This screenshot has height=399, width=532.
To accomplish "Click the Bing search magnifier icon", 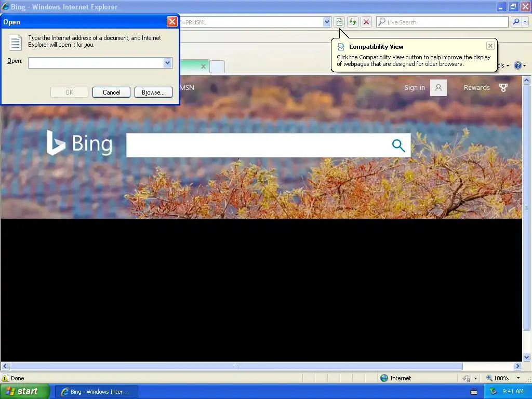I will coord(398,145).
